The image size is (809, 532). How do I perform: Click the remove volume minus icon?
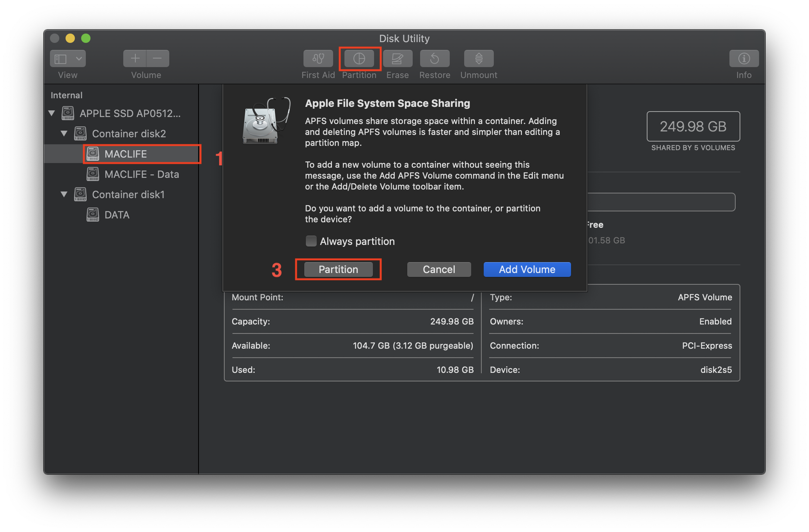pos(158,59)
